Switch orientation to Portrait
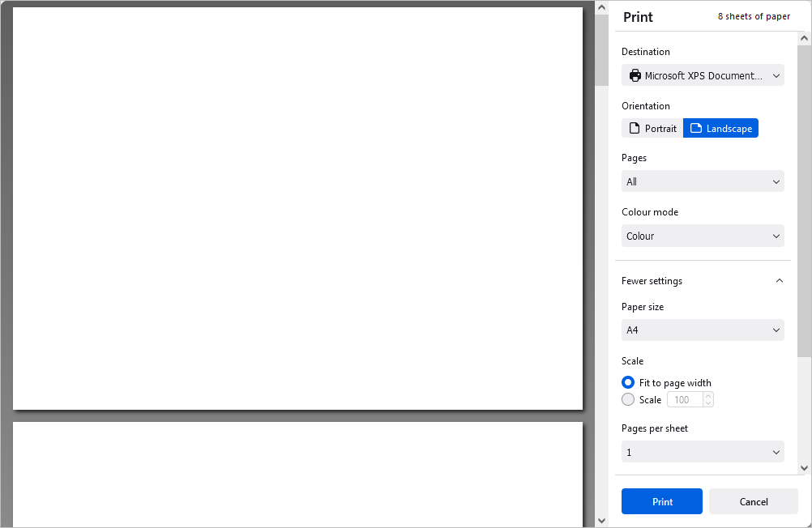 click(652, 128)
